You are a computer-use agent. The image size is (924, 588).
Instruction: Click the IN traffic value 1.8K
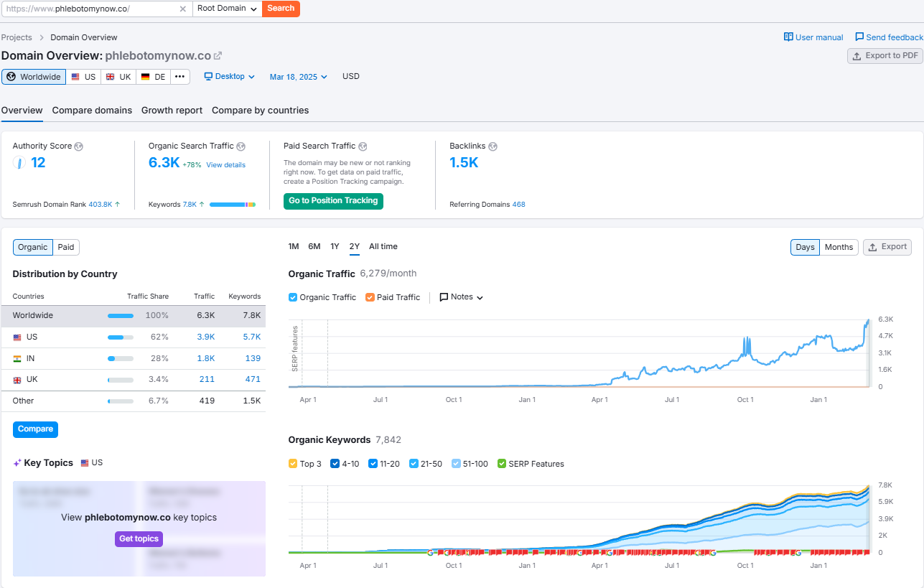(206, 358)
